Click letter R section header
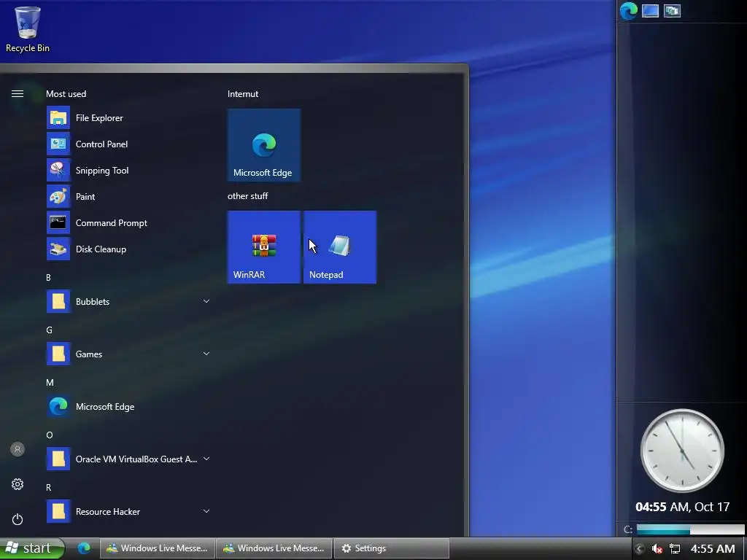The width and height of the screenshot is (747, 560). pyautogui.click(x=48, y=487)
